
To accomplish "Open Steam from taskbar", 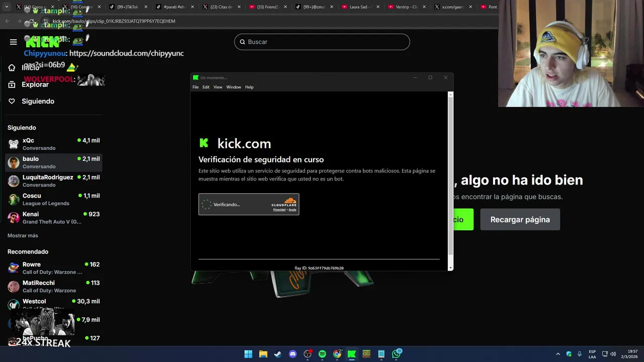I will click(278, 354).
